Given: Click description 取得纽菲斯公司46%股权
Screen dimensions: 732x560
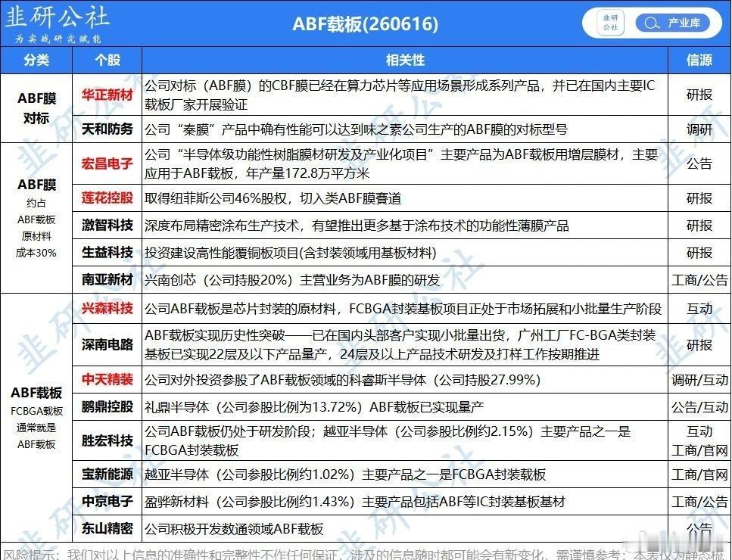Looking at the screenshot, I should coord(273,198).
